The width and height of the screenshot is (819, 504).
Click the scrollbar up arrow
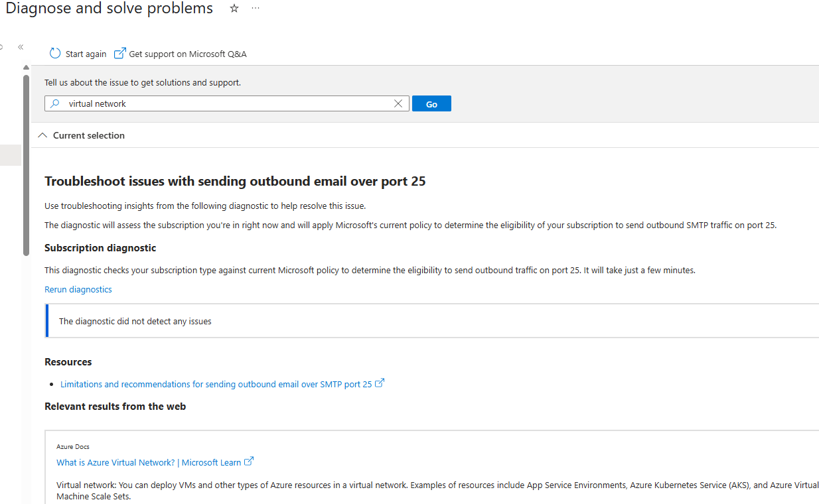point(26,68)
